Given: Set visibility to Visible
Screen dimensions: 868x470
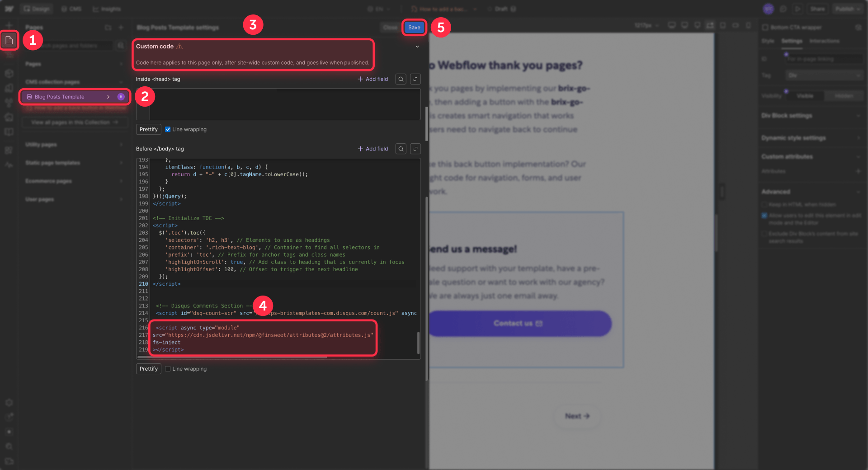Looking at the screenshot, I should click(805, 96).
